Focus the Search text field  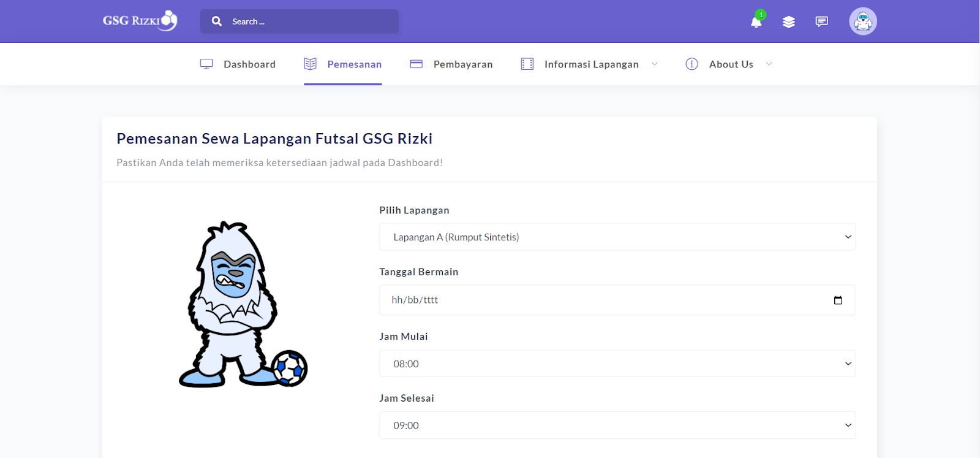click(x=299, y=21)
